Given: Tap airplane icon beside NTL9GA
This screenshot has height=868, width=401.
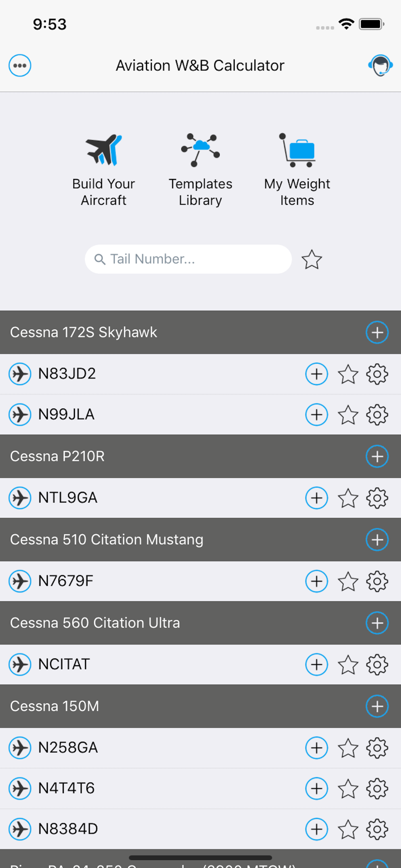Looking at the screenshot, I should coord(20,498).
